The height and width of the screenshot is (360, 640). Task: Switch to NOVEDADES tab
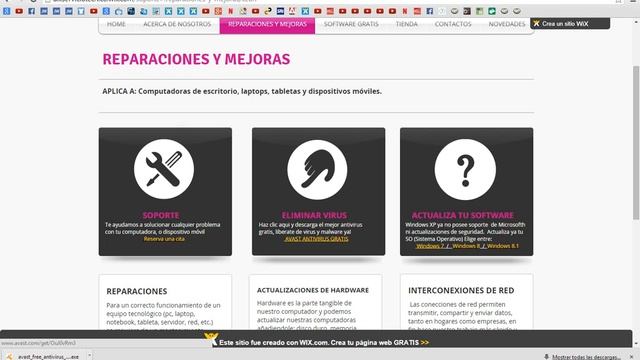pyautogui.click(x=507, y=24)
